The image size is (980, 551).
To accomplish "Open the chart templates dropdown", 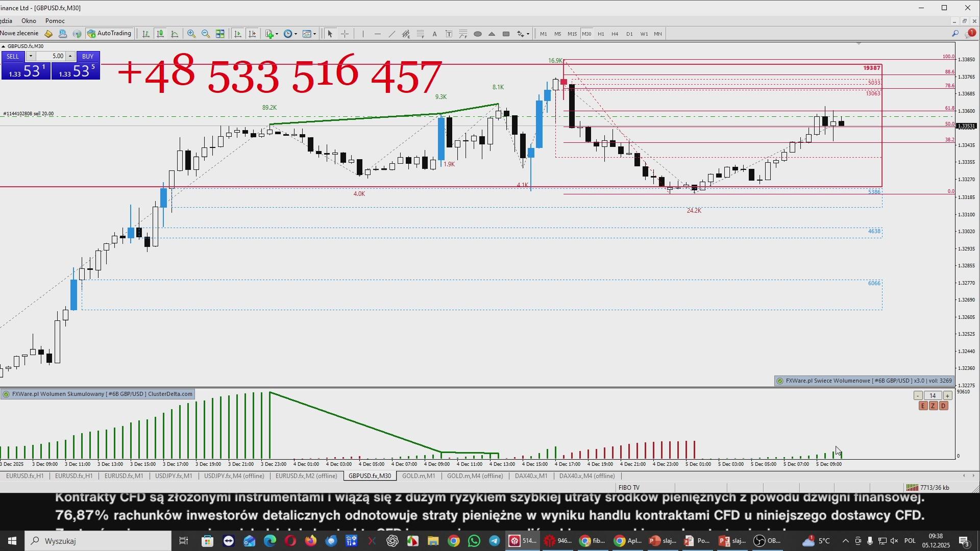I will (314, 34).
